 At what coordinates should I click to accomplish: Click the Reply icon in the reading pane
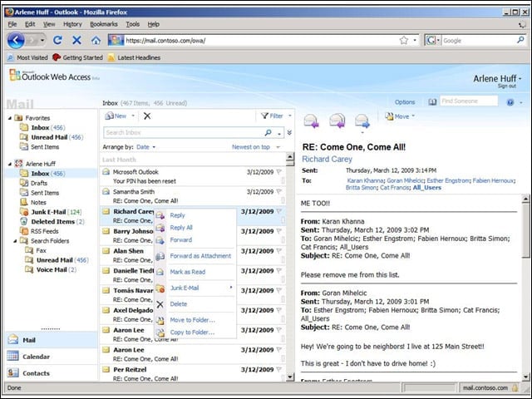[311, 121]
